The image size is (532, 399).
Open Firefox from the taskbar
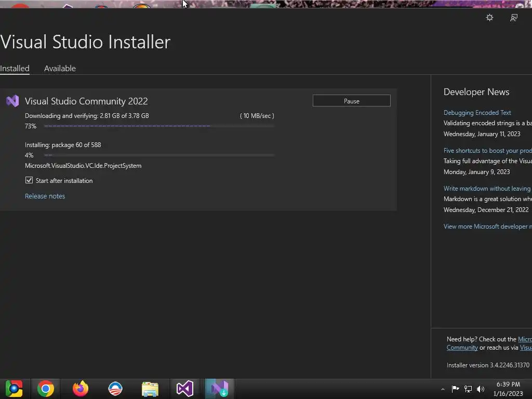click(x=81, y=389)
